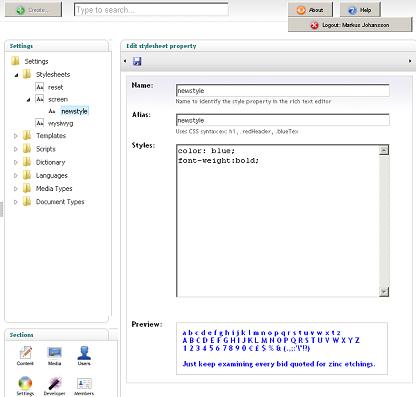Image resolution: width=416 pixels, height=397 pixels.
Task: Click the reset stylesheet icon
Action: click(40, 87)
